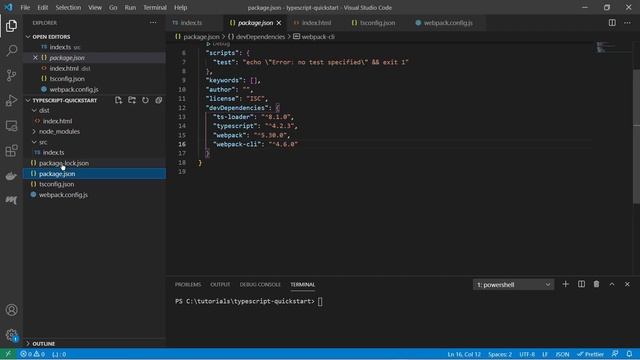
Task: Open the Manage gear settings icon
Action: click(11, 335)
